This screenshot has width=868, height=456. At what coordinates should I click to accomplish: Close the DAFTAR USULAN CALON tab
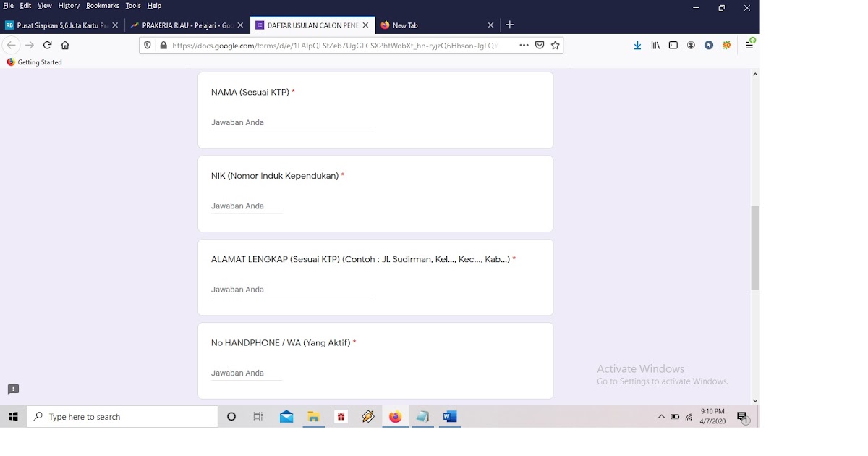(x=365, y=25)
